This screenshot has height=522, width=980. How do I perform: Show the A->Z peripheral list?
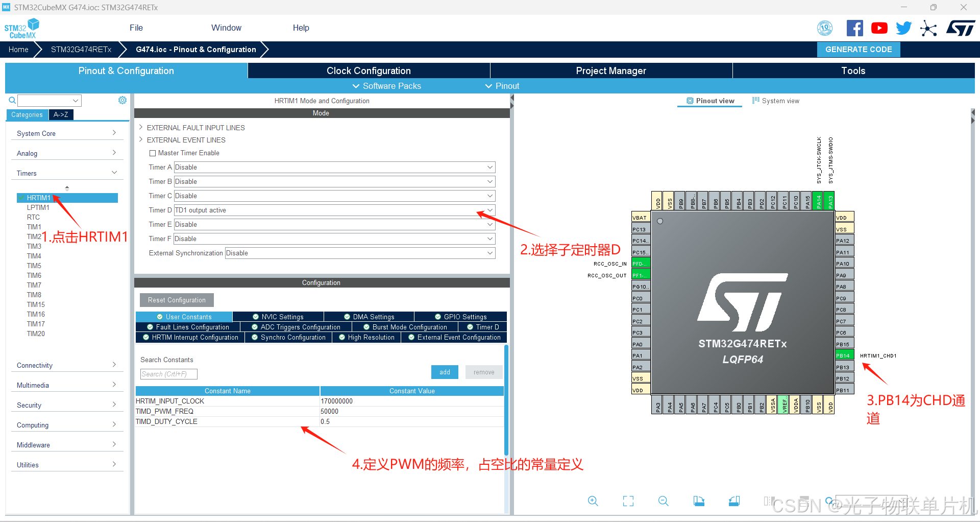point(61,114)
